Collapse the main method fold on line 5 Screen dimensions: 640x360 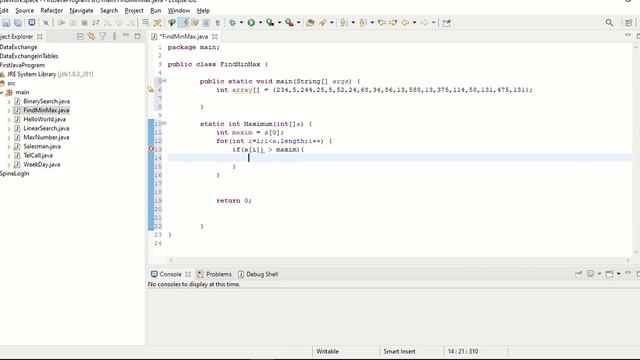[x=164, y=81]
